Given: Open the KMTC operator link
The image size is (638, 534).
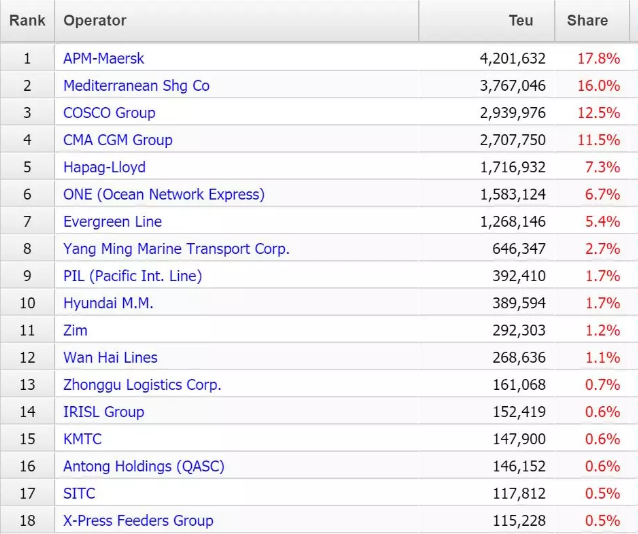Looking at the screenshot, I should (82, 439).
